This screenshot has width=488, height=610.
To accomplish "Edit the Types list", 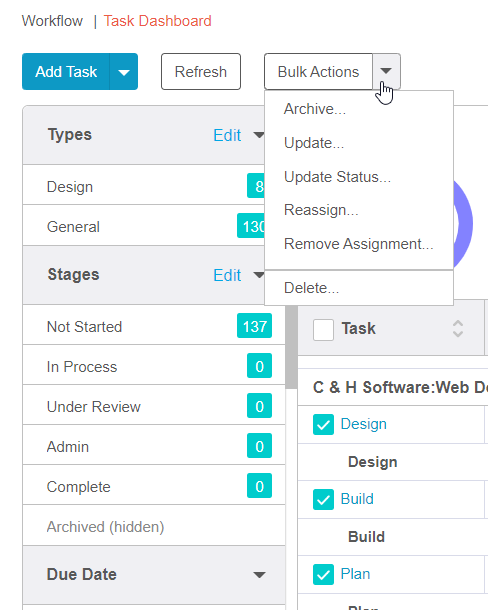I will coord(227,135).
